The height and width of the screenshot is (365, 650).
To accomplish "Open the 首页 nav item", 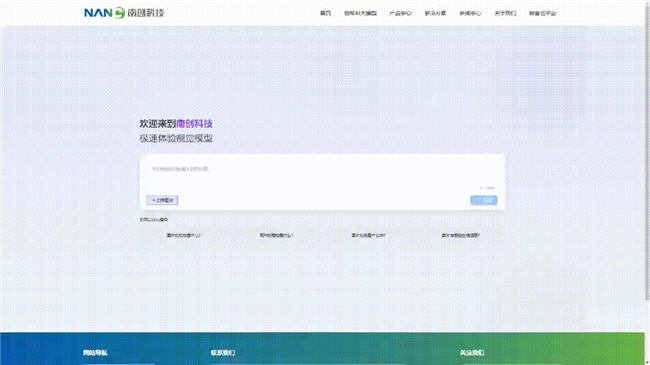I will 325,13.
